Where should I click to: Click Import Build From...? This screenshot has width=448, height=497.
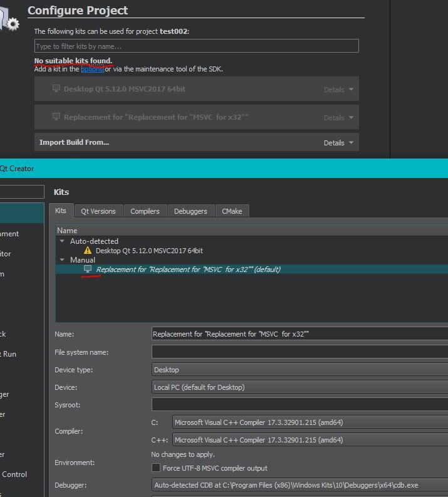(74, 142)
